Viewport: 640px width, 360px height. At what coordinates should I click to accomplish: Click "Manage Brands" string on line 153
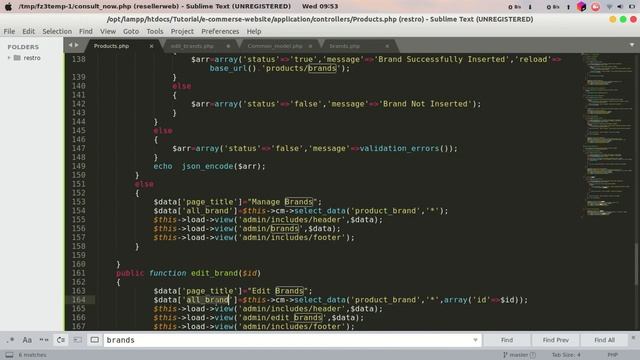click(282, 202)
